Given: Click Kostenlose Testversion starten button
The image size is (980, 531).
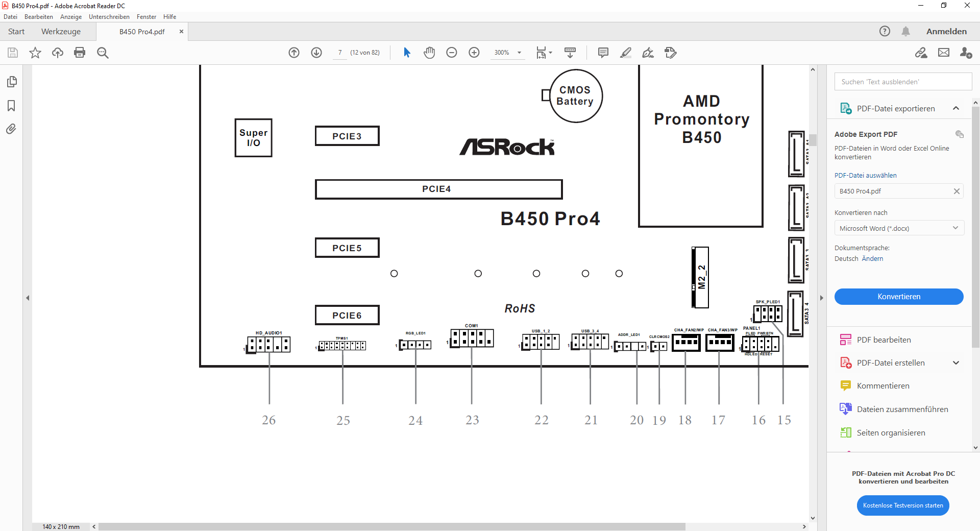Looking at the screenshot, I should [903, 505].
